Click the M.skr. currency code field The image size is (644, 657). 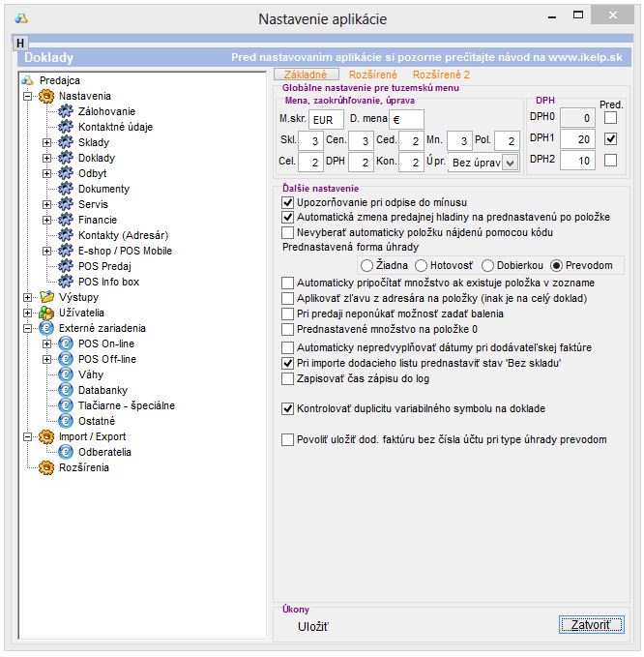pos(327,119)
